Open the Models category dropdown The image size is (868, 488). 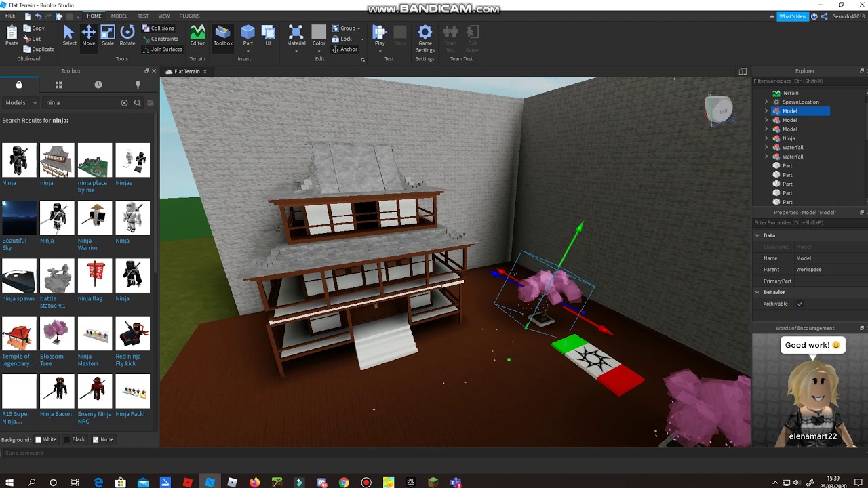tap(21, 103)
